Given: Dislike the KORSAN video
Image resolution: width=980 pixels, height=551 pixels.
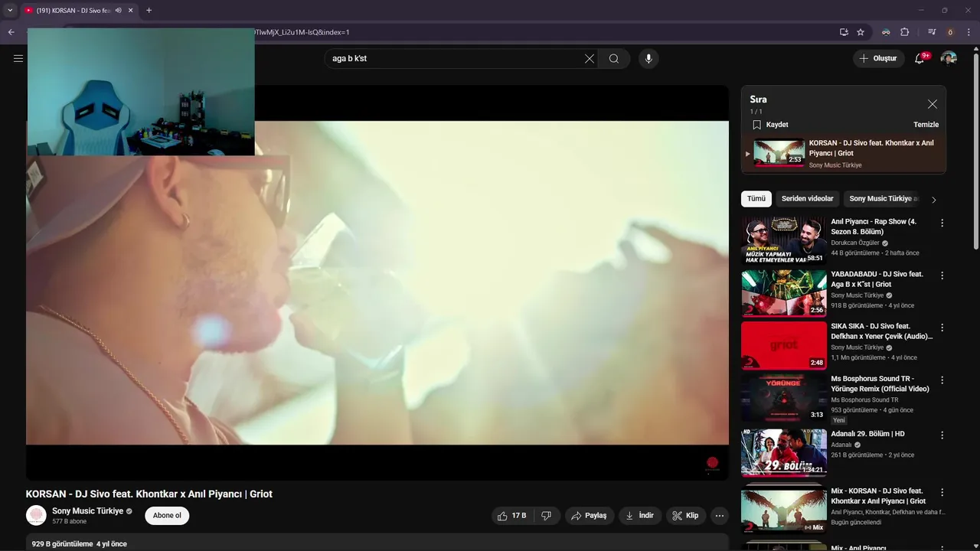Looking at the screenshot, I should (546, 516).
